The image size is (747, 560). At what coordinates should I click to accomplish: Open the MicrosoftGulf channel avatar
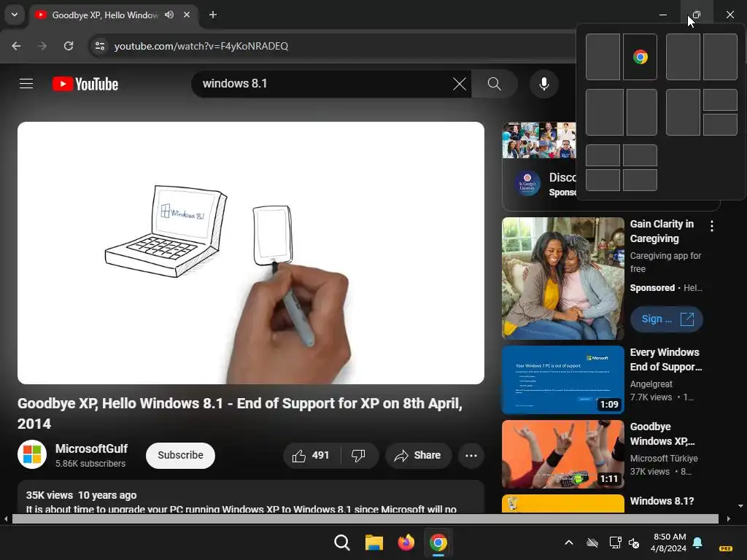click(32, 454)
